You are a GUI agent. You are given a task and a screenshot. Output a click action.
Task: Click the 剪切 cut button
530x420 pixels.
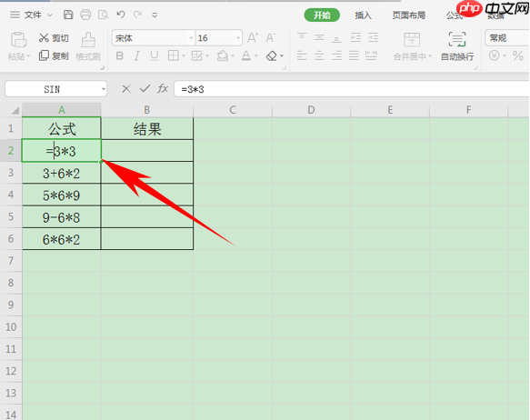(x=54, y=38)
